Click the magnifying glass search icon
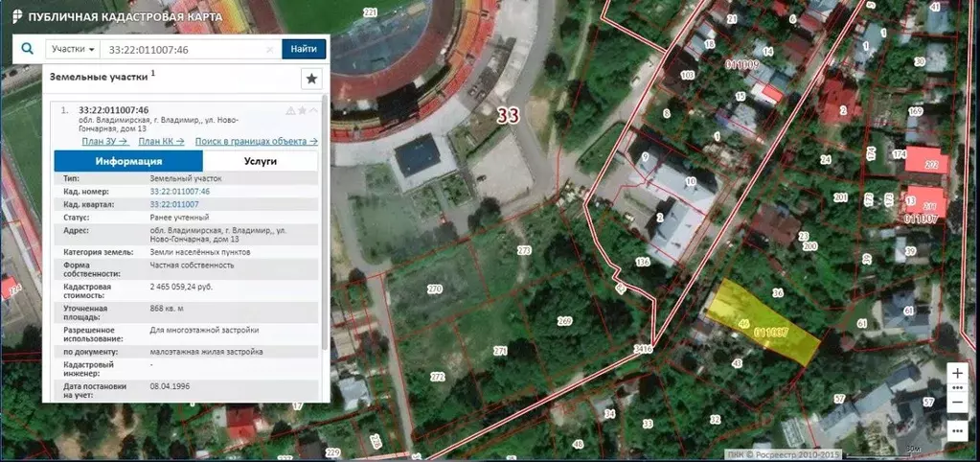The width and height of the screenshot is (980, 462). point(28,49)
